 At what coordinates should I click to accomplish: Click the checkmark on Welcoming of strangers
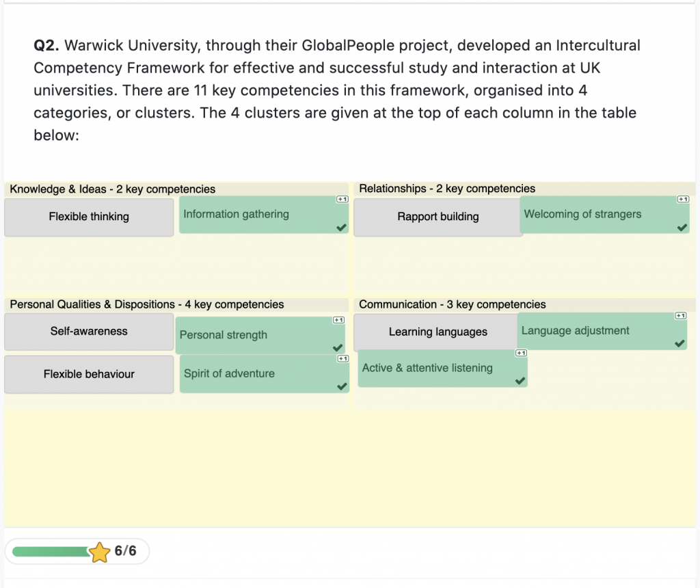coord(682,228)
